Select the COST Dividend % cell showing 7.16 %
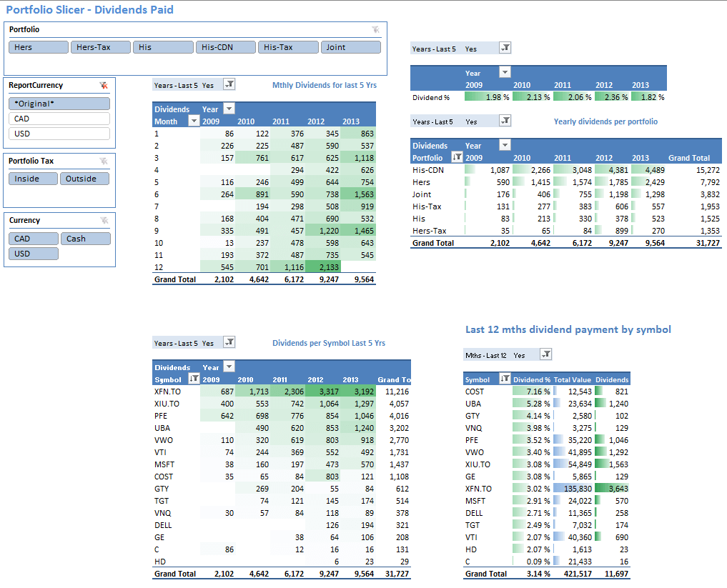727x588 pixels. (532, 392)
